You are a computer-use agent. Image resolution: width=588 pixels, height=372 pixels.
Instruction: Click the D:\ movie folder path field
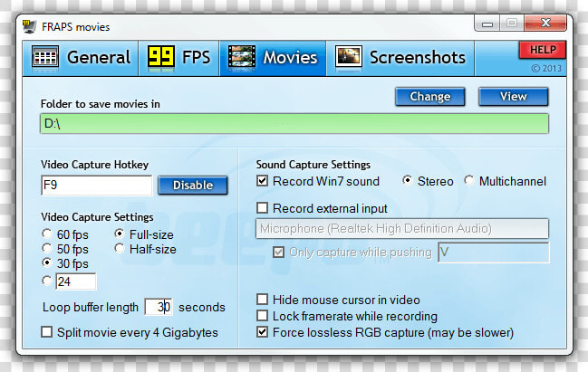(x=294, y=124)
